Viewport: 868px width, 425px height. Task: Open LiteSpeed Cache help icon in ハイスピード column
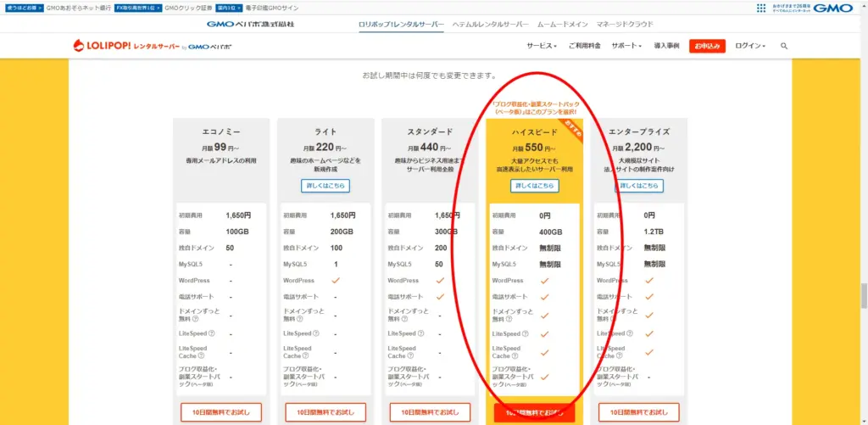point(515,355)
